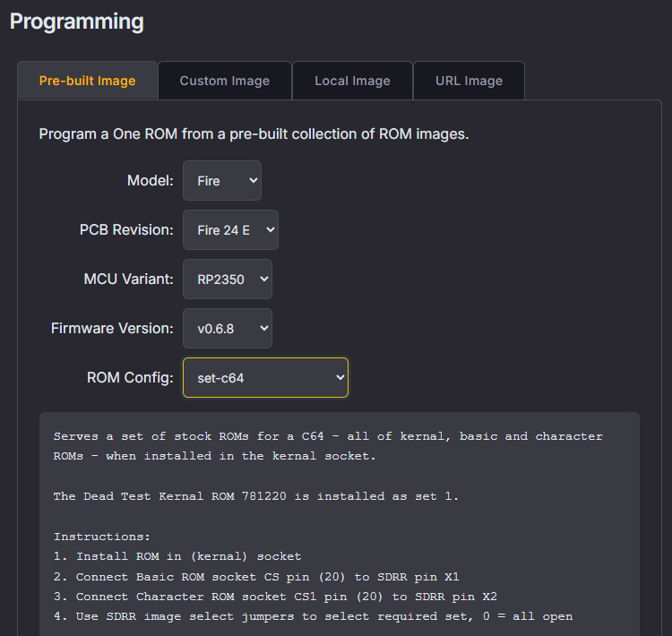672x636 pixels.
Task: Open the MCU Variant dropdown showing RP2350
Action: click(x=228, y=279)
